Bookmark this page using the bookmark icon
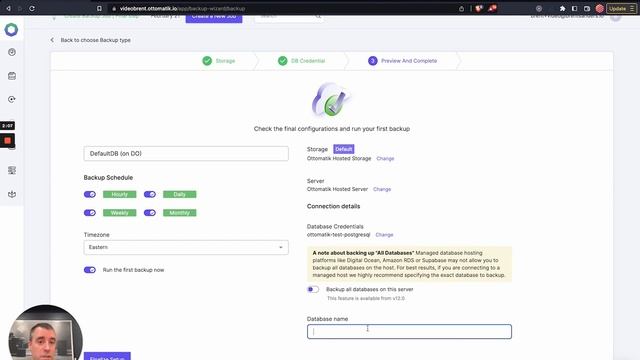The image size is (640, 360). [x=99, y=8]
